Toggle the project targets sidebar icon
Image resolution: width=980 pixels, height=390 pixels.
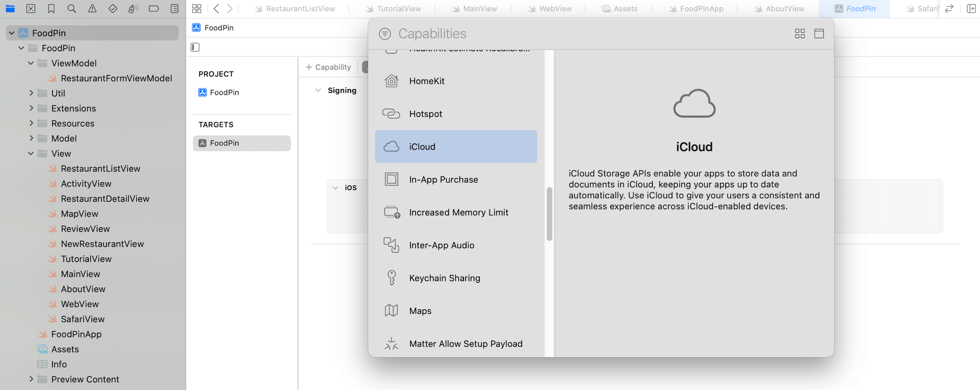pyautogui.click(x=195, y=47)
